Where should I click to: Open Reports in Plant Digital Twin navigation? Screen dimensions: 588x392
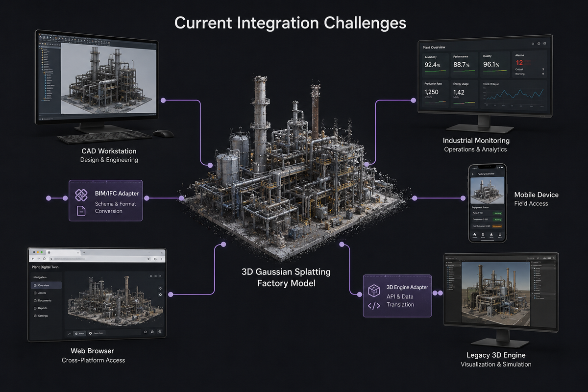tap(46, 308)
